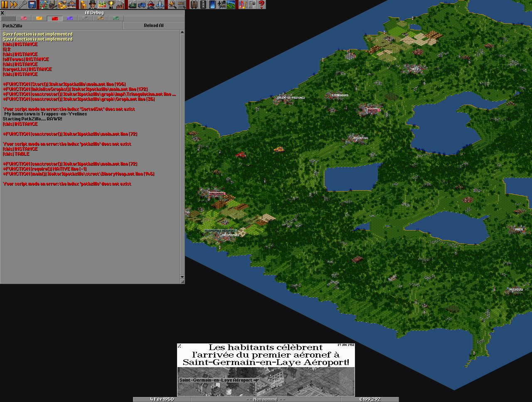Viewport: 532px width, 402px height.
Task: Click the Strasbourg town label on the map
Action: (x=340, y=95)
